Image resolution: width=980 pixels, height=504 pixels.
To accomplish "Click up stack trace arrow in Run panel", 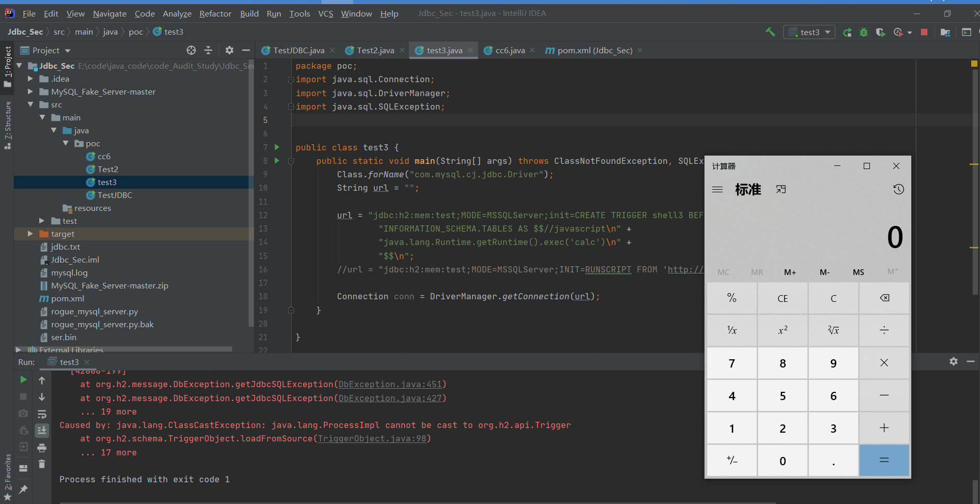I will click(42, 380).
